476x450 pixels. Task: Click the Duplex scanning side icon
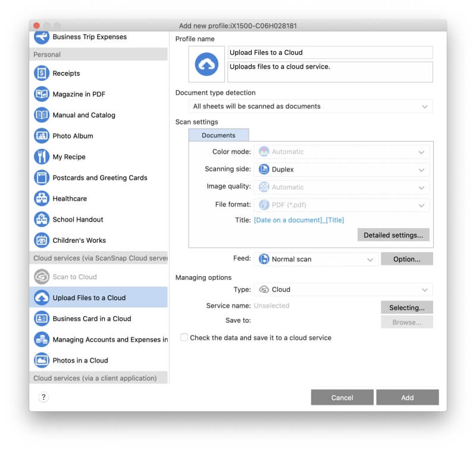(264, 170)
